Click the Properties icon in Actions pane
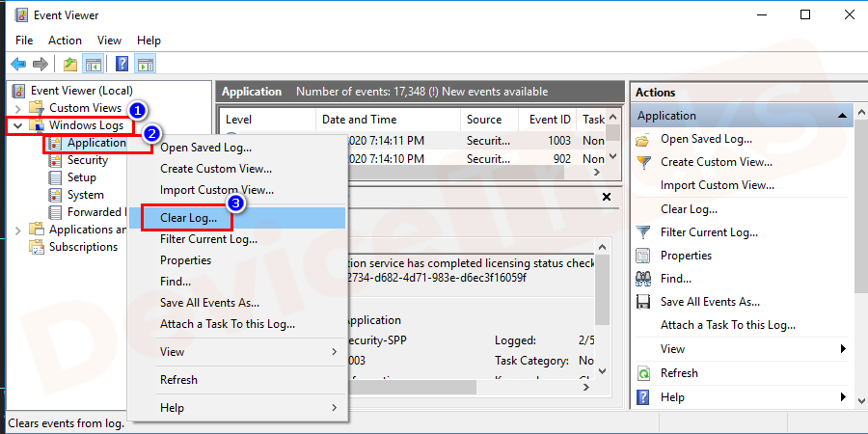 click(643, 256)
